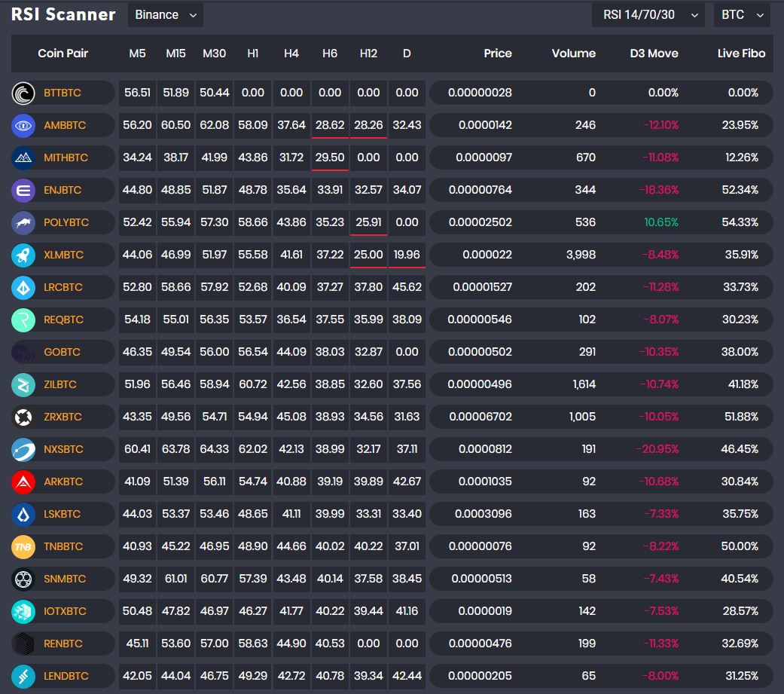
Task: Open the POLYBTC pair link
Action: (x=66, y=222)
